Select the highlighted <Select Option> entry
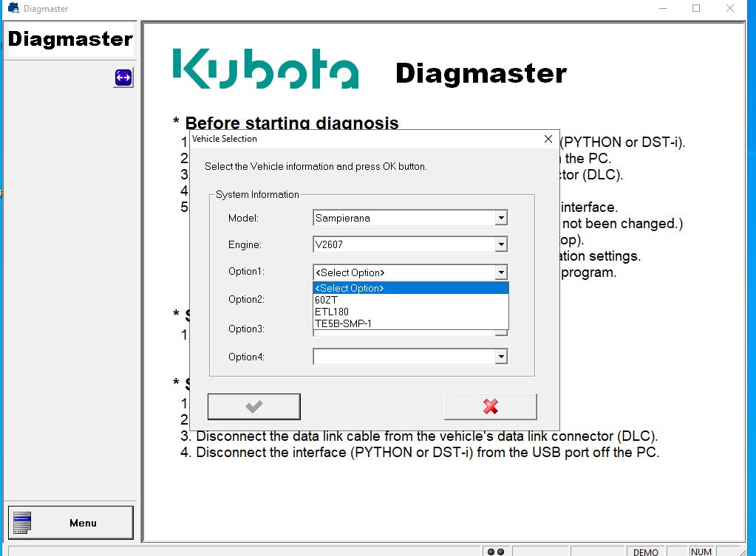 [411, 288]
